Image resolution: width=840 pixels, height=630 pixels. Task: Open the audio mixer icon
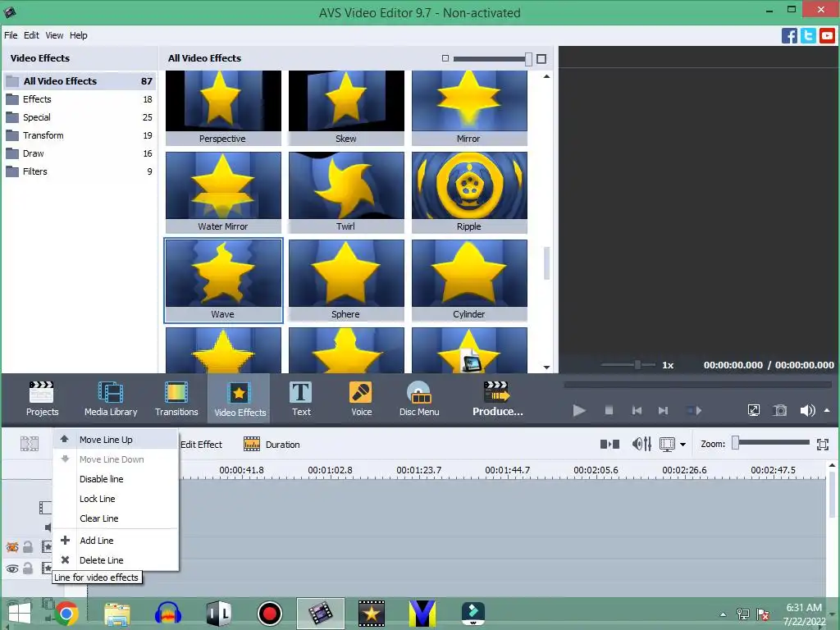coord(641,444)
